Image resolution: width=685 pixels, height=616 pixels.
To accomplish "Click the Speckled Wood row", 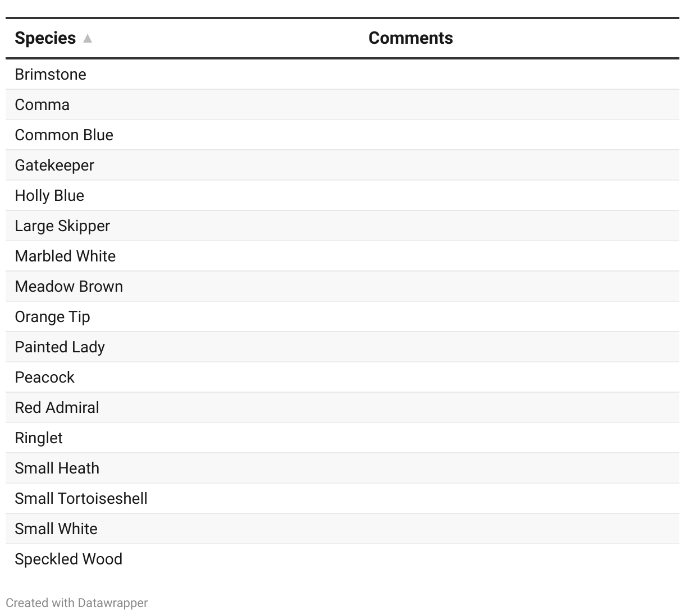I will pos(68,559).
